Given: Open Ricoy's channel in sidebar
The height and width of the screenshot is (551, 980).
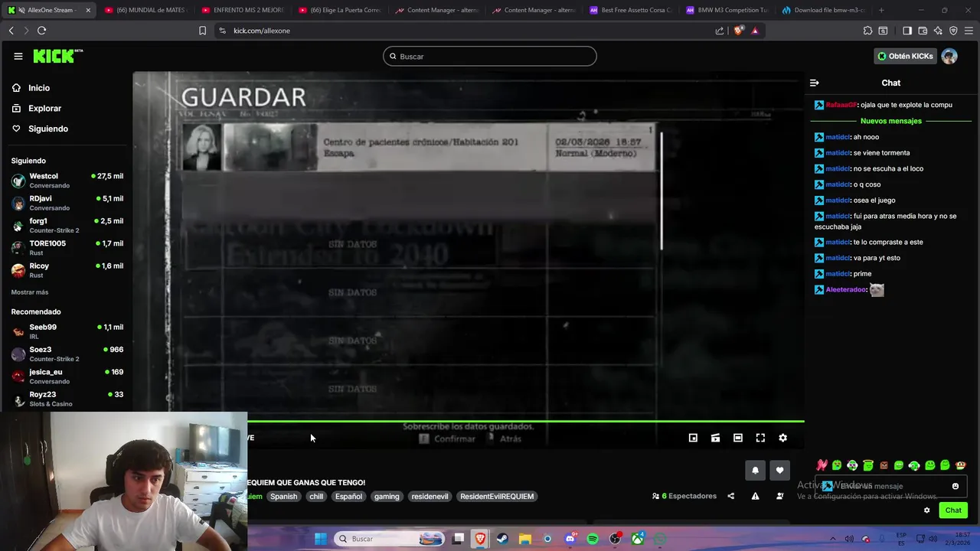Looking at the screenshot, I should pos(67,270).
